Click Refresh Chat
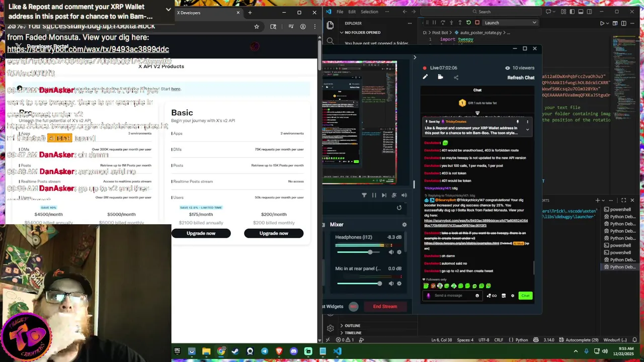 click(521, 78)
